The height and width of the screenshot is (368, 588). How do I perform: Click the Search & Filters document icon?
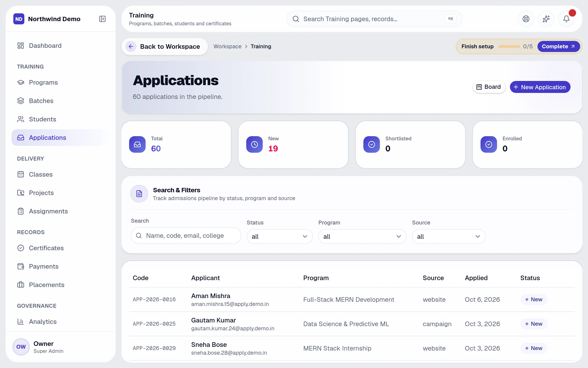139,194
